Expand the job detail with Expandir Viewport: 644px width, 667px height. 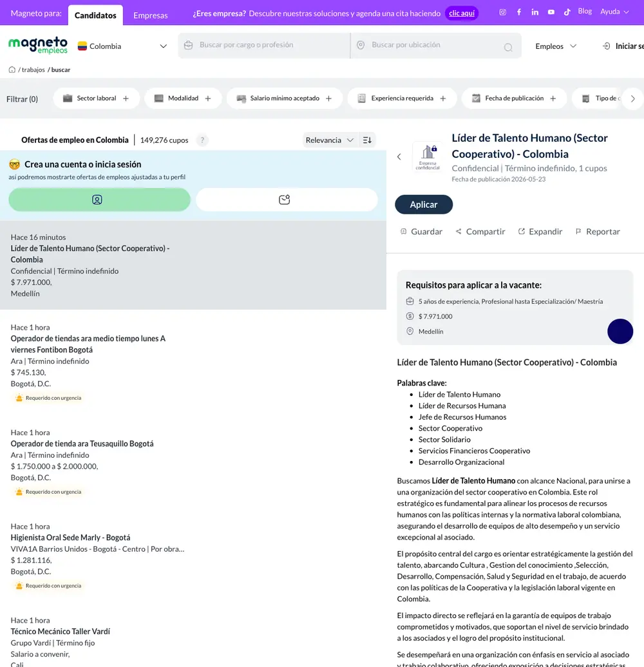(x=540, y=231)
